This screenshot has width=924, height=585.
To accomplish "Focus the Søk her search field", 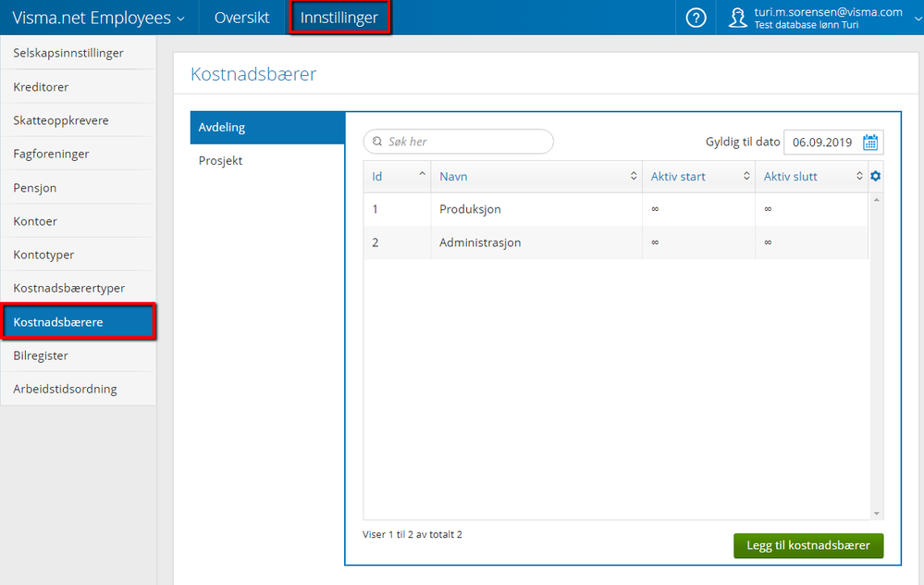I will point(459,142).
